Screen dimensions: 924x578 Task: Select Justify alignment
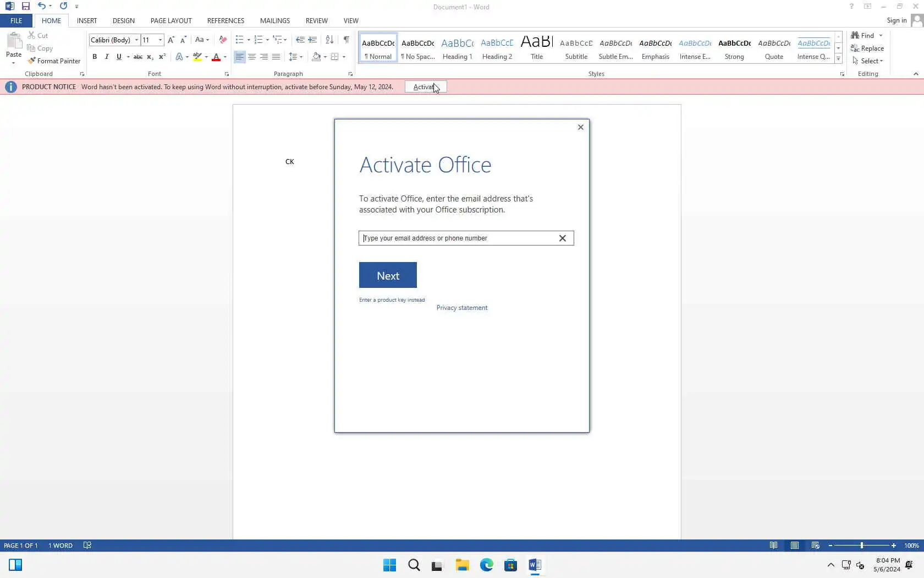tap(276, 57)
